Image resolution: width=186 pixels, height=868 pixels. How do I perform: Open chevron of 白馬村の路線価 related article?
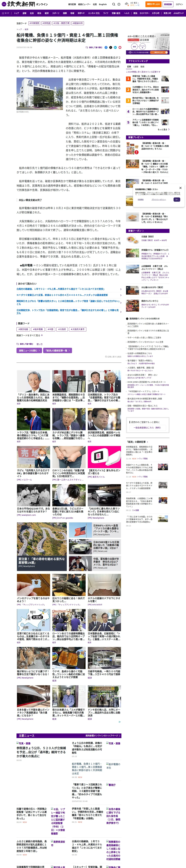pyautogui.click(x=121, y=289)
